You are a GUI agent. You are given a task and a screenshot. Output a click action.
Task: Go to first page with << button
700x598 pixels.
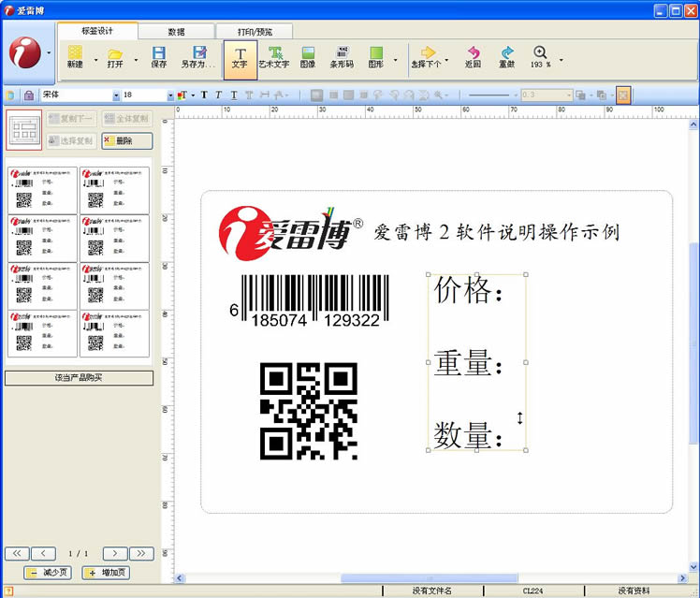[x=17, y=553]
